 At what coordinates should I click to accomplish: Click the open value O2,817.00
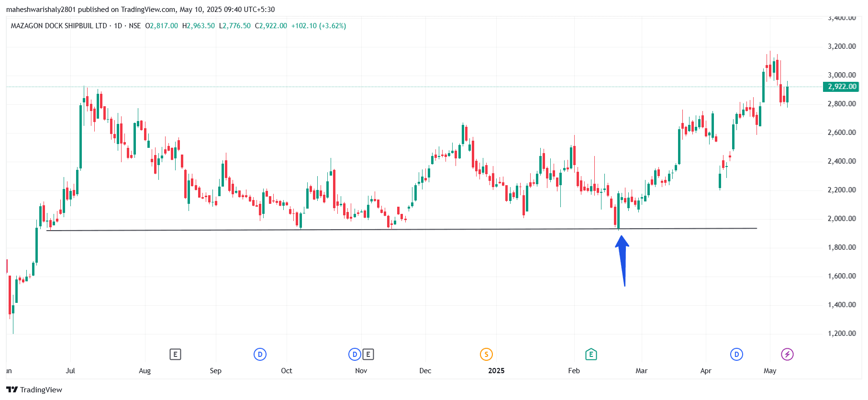[x=162, y=26]
